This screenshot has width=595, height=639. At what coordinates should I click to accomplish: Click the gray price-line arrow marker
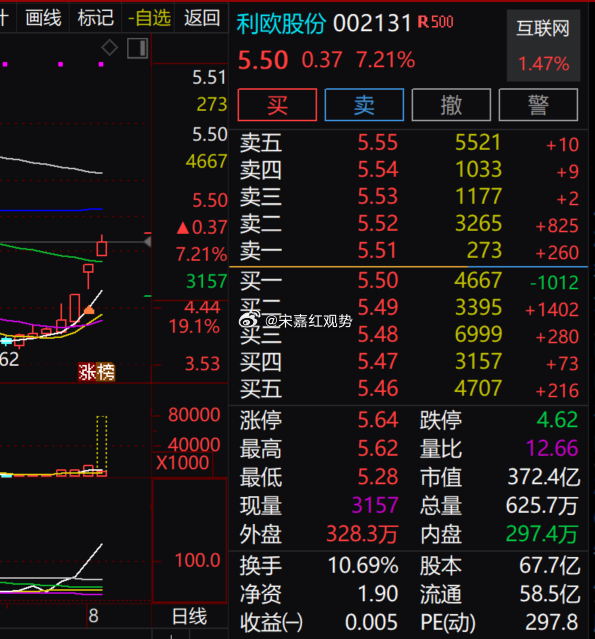pyautogui.click(x=148, y=242)
